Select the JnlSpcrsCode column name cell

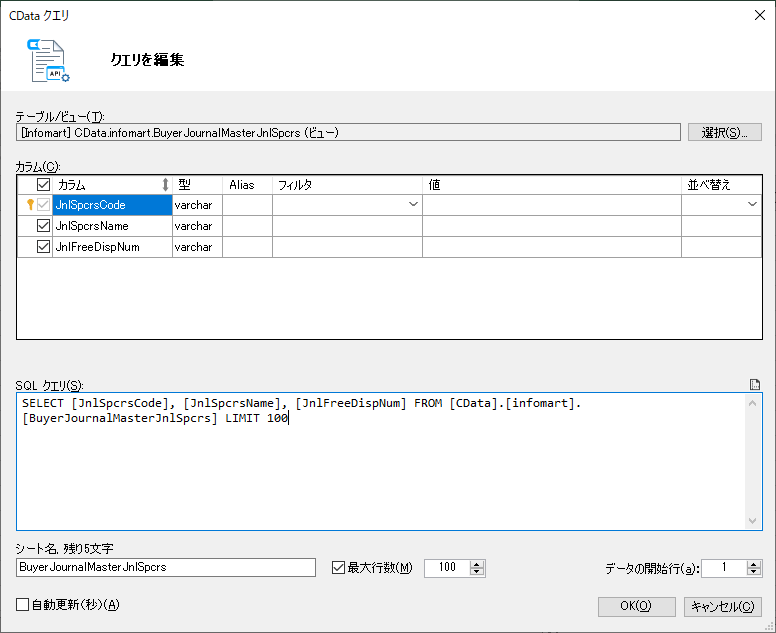pos(112,204)
